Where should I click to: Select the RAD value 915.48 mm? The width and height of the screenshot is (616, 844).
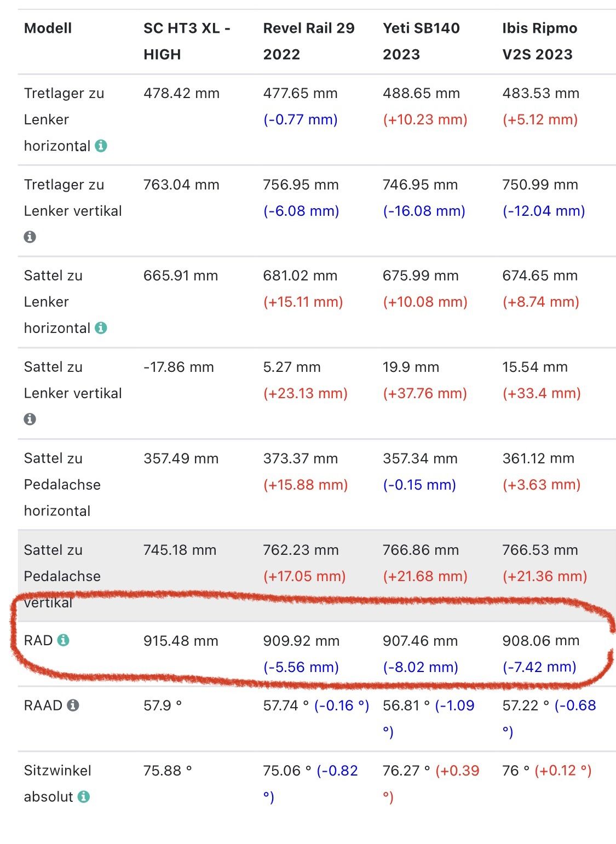tap(181, 641)
